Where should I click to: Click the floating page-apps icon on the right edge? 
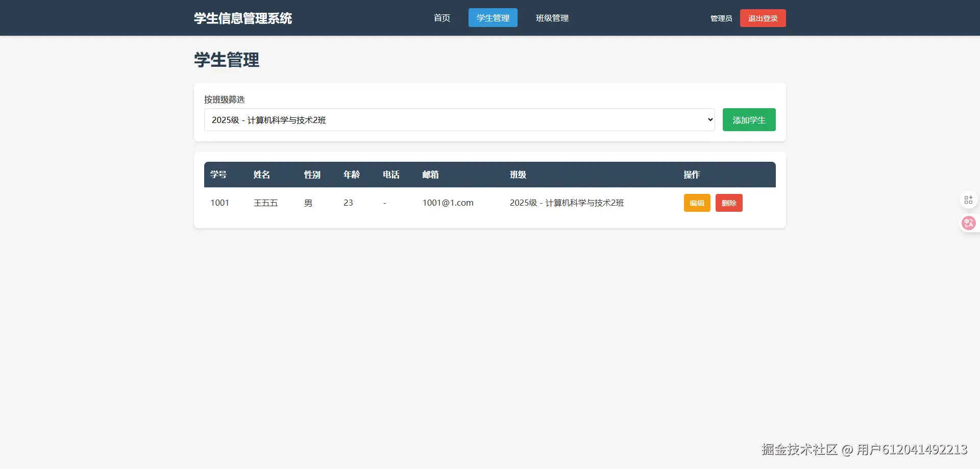[968, 199]
